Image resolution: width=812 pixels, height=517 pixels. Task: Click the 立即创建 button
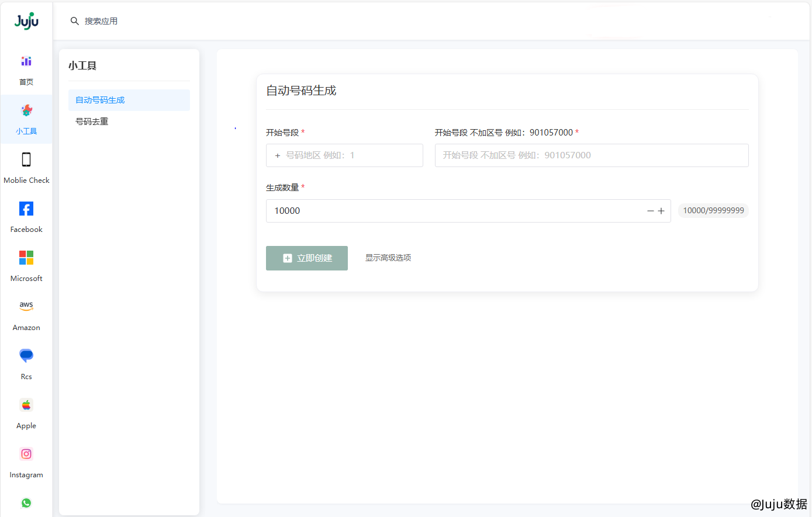pos(307,258)
